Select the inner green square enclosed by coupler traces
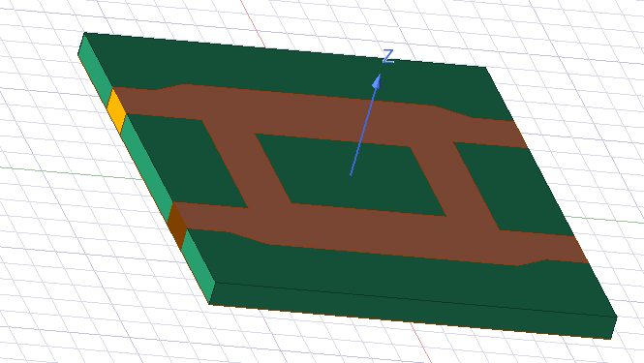 coord(351,174)
